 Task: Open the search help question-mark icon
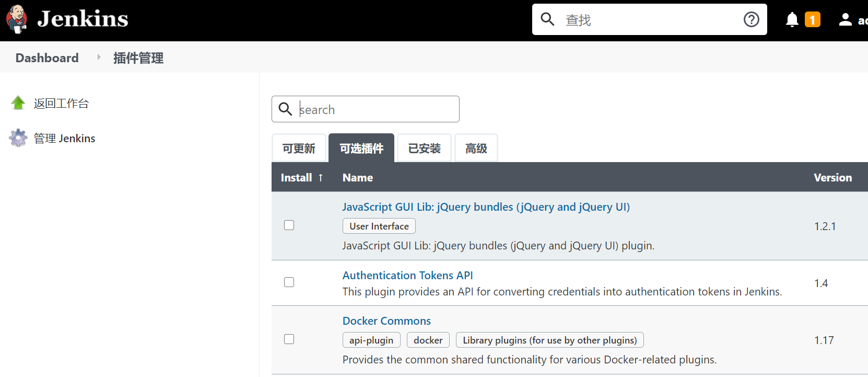tap(751, 19)
